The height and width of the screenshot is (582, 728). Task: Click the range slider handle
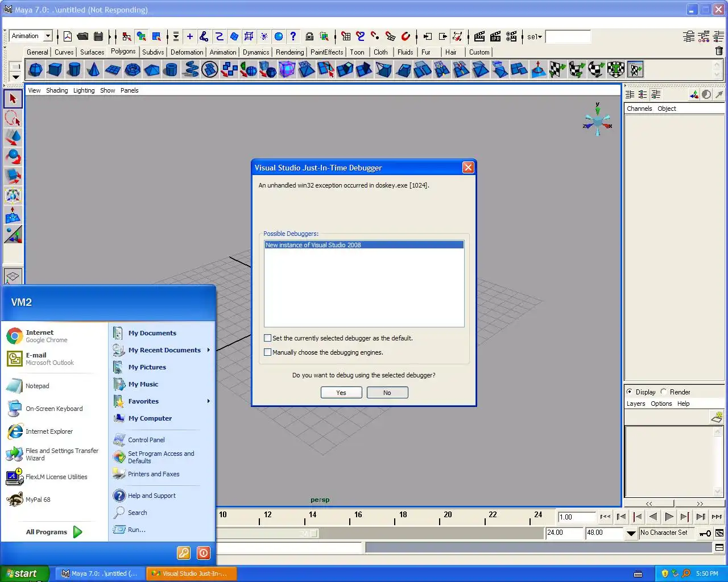pos(314,534)
